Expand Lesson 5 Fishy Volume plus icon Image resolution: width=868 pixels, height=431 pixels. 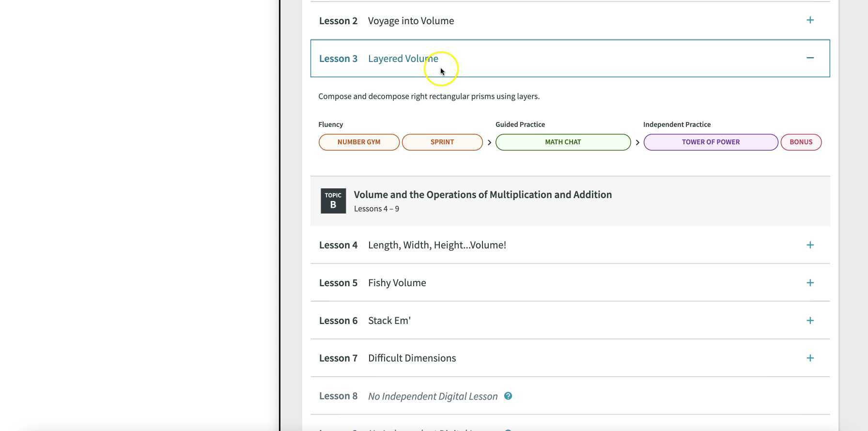point(810,283)
